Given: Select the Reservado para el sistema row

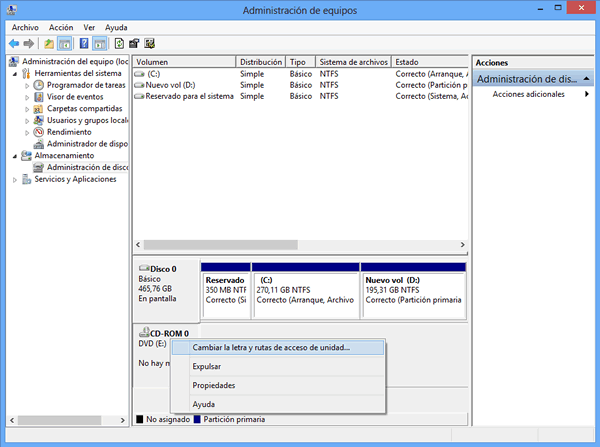Looking at the screenshot, I should [x=300, y=96].
